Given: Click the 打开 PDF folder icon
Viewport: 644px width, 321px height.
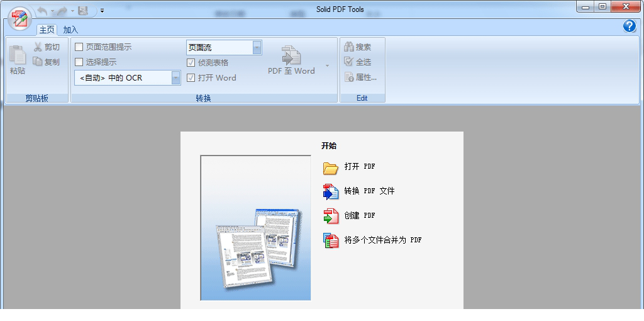Looking at the screenshot, I should (330, 167).
